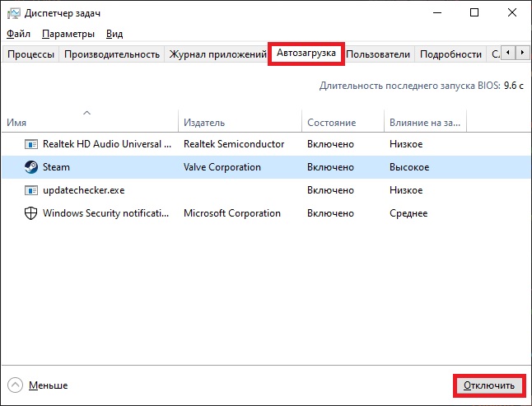Switch to the Процессы tab

(x=31, y=54)
